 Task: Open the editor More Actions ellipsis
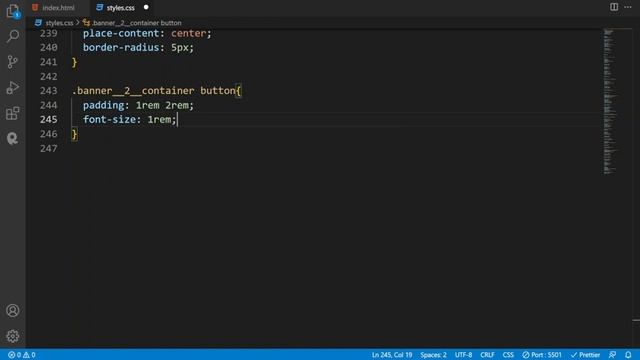[628, 7]
